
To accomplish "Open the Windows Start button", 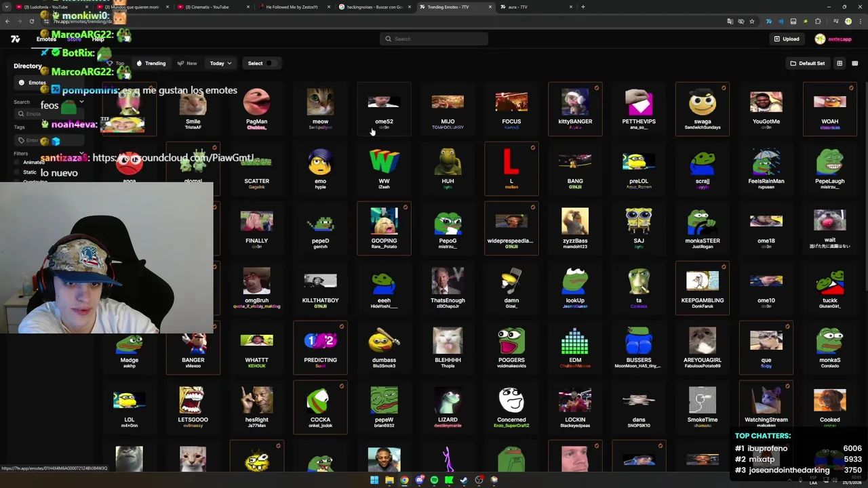I will tap(374, 480).
